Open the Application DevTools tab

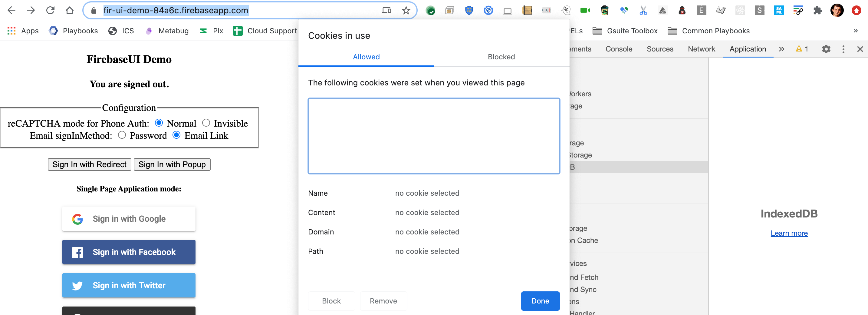[x=747, y=49]
